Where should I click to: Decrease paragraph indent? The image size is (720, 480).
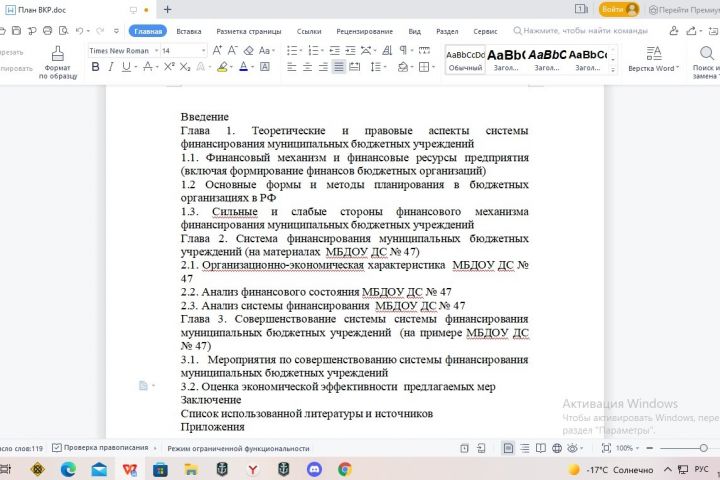tap(335, 51)
